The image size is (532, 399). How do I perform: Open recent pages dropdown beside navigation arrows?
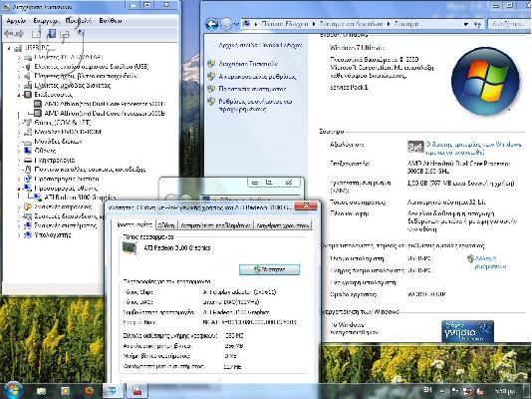click(236, 25)
